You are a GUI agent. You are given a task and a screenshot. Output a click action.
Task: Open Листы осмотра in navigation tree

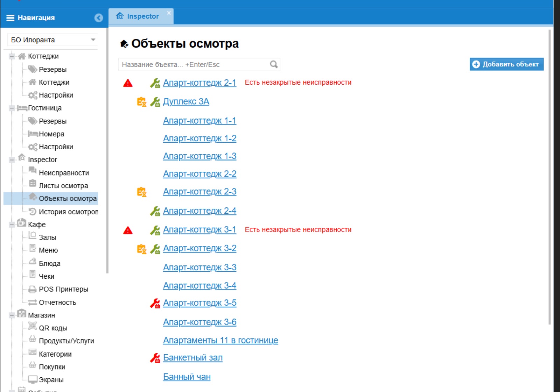tap(63, 186)
